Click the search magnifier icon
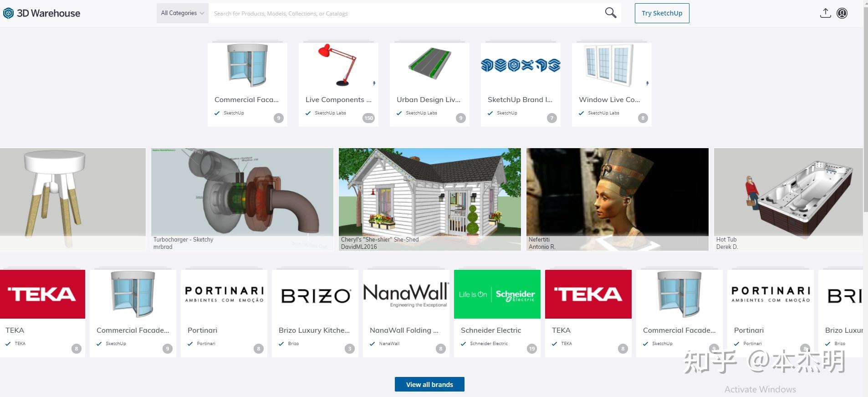 [x=610, y=13]
